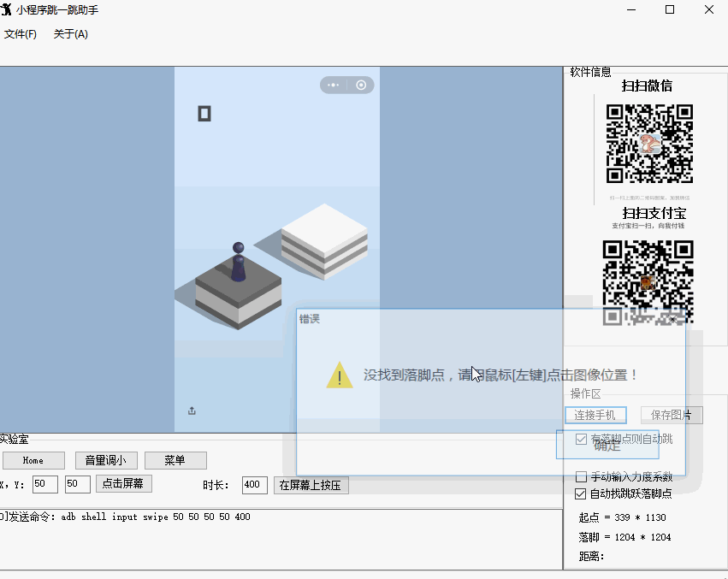The width and height of the screenshot is (728, 579).
Task: Click the warning triangle icon in error dialog
Action: click(340, 375)
